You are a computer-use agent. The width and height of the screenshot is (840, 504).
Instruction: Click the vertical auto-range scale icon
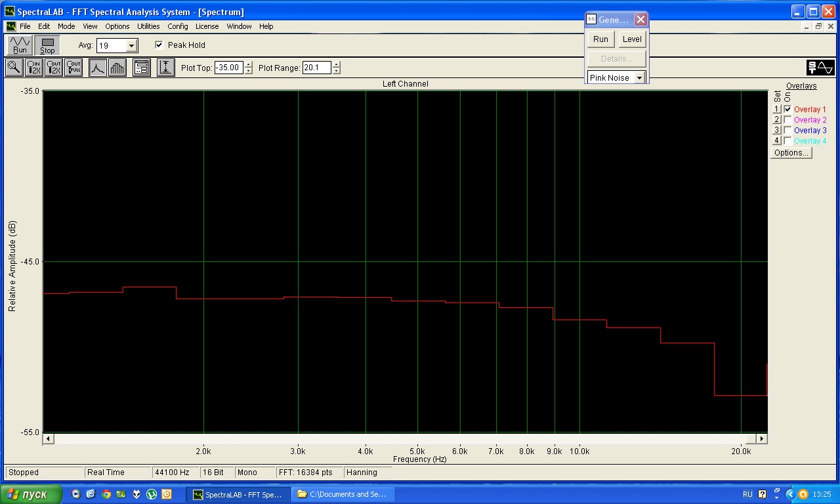coord(166,68)
